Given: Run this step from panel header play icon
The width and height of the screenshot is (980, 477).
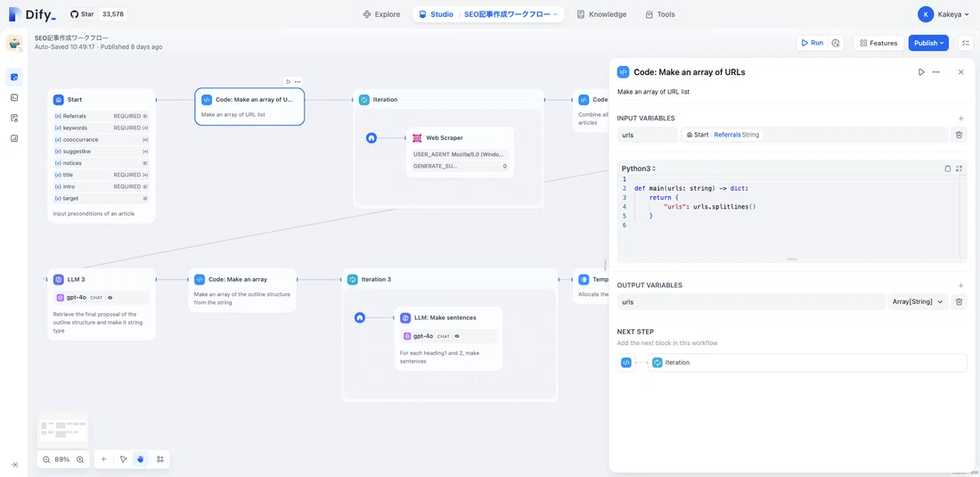Looking at the screenshot, I should click(921, 72).
